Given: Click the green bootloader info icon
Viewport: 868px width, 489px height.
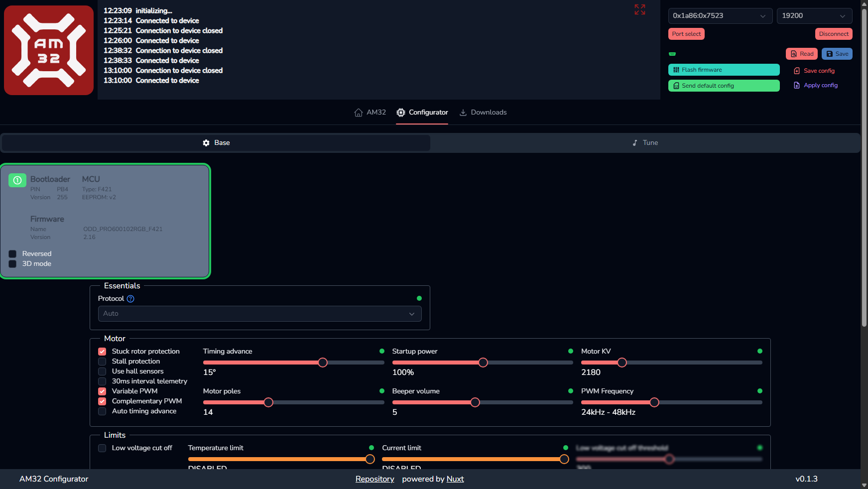Looking at the screenshot, I should 17,180.
